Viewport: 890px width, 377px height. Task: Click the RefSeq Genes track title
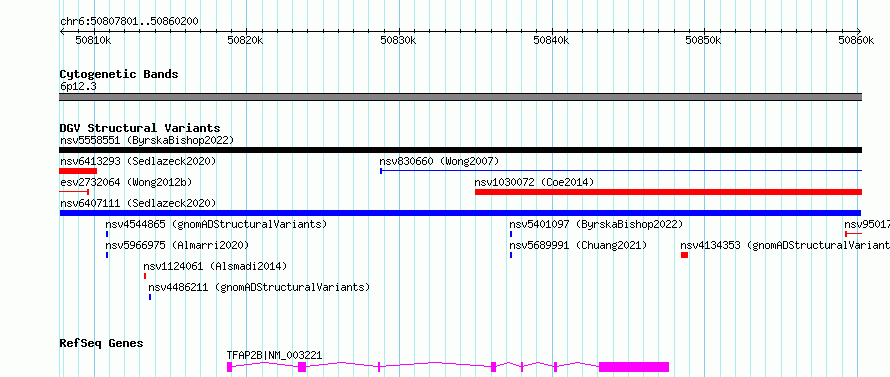[101, 343]
